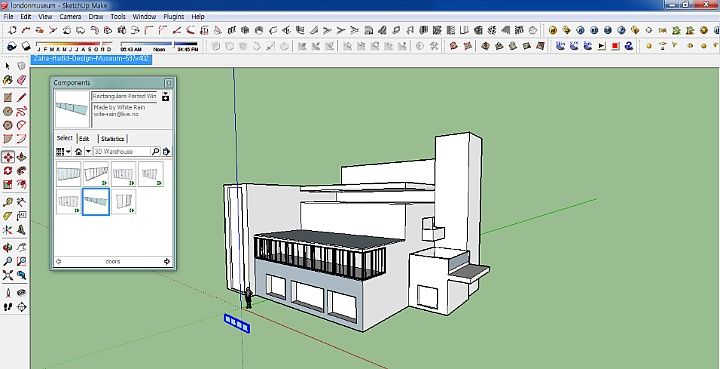This screenshot has height=369, width=720.
Task: Select the Zoom Window tool
Action: click(21, 262)
